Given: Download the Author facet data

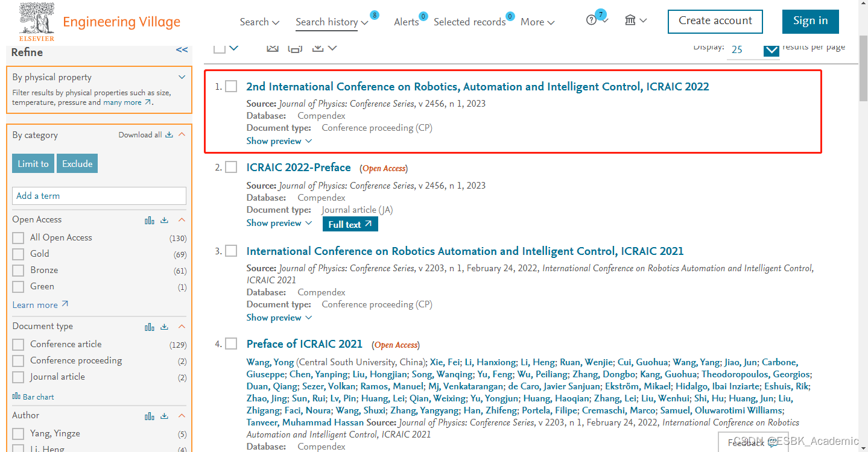Looking at the screenshot, I should 164,416.
